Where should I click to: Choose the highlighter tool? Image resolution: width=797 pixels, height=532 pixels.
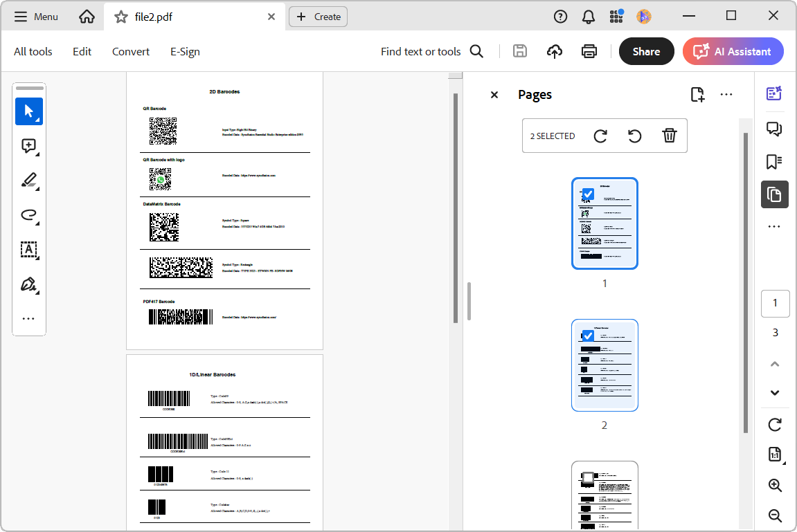click(29, 181)
